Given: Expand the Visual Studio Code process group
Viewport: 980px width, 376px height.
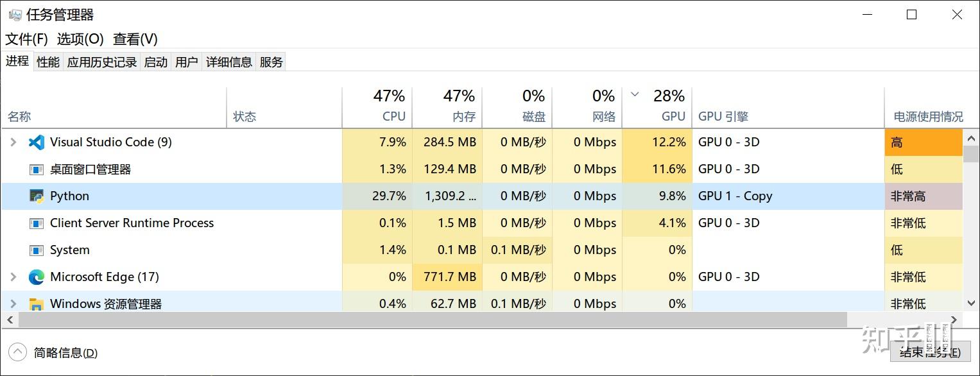Looking at the screenshot, I should click(x=13, y=142).
